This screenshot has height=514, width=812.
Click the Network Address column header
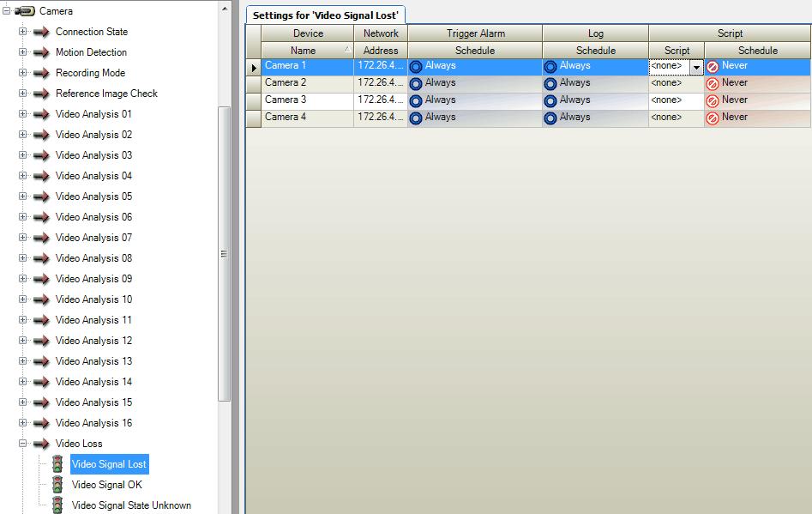click(381, 51)
